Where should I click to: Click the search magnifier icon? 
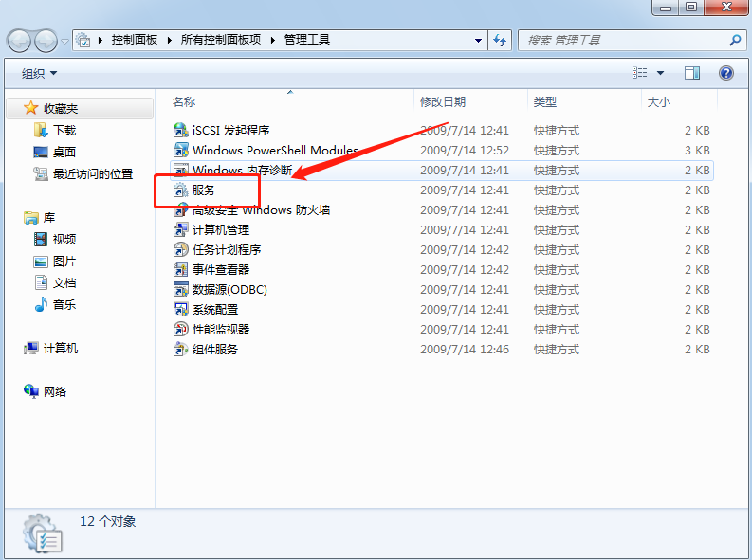pos(735,40)
